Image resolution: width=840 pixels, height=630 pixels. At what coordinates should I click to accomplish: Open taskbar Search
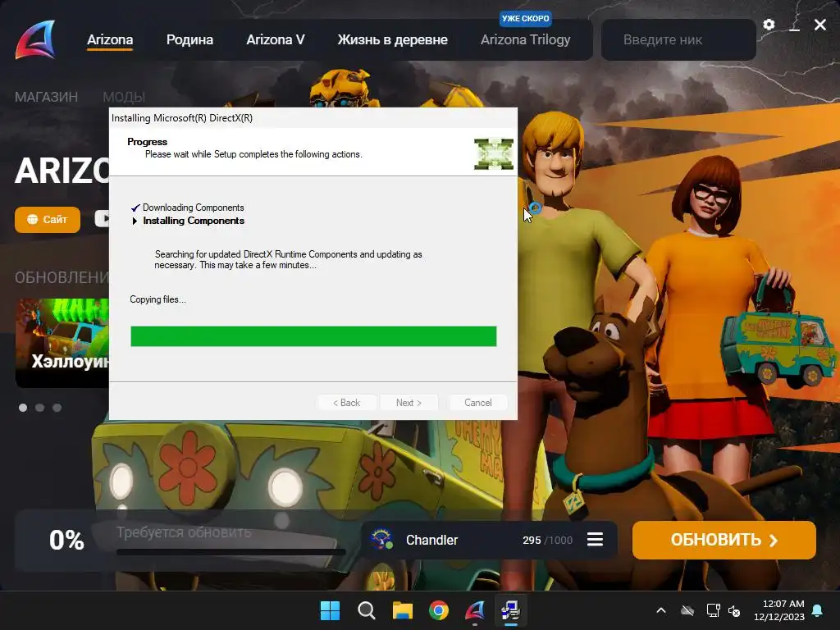(x=367, y=610)
